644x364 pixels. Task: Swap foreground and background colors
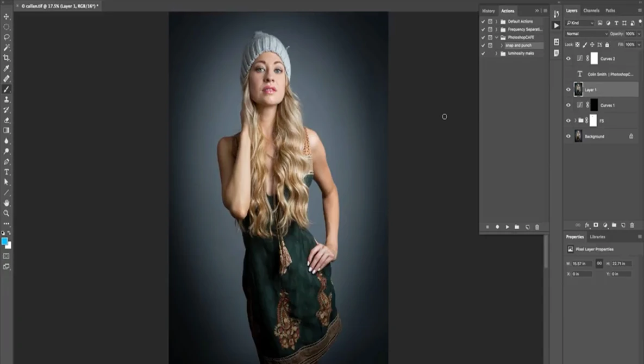pos(9,233)
